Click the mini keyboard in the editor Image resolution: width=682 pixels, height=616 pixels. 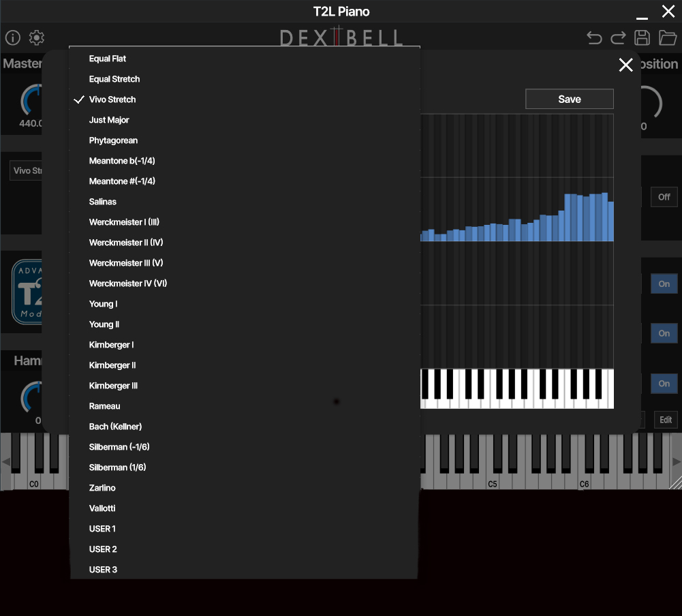coord(517,389)
